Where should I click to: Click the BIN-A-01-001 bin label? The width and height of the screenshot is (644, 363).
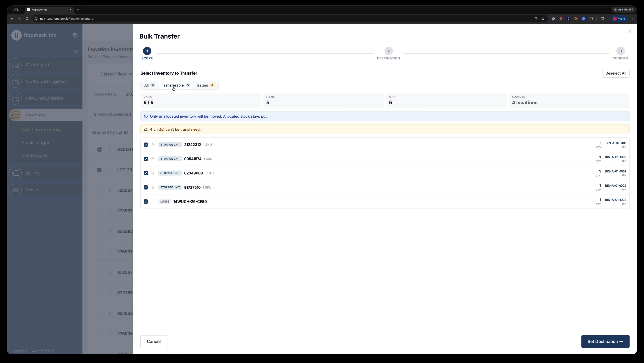[x=616, y=143]
